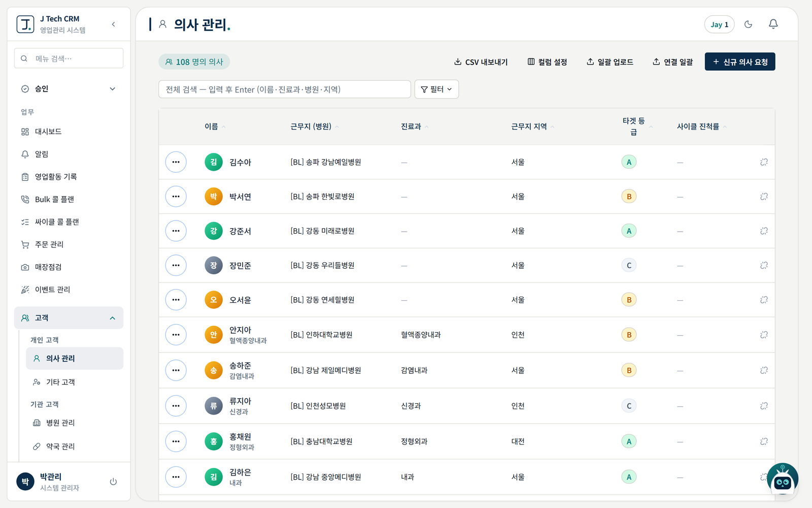Sort table by 근무지 지역 column
The image size is (812, 508).
pyautogui.click(x=532, y=126)
